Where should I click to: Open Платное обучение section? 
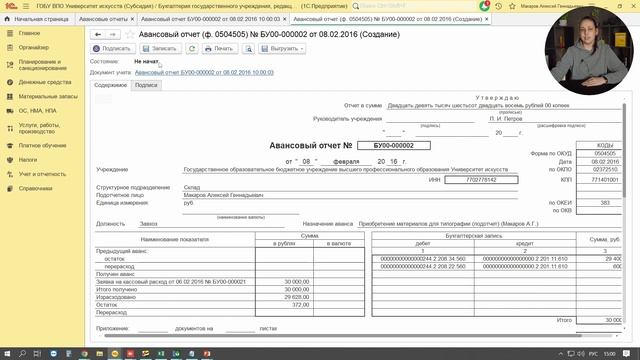pyautogui.click(x=42, y=146)
